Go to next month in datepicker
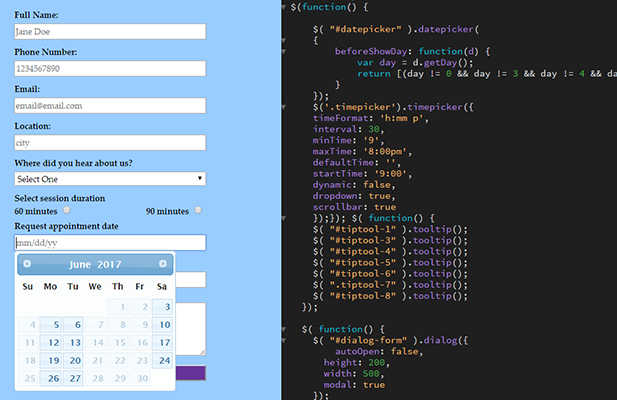Screen dimensions: 617x400 coord(163,264)
